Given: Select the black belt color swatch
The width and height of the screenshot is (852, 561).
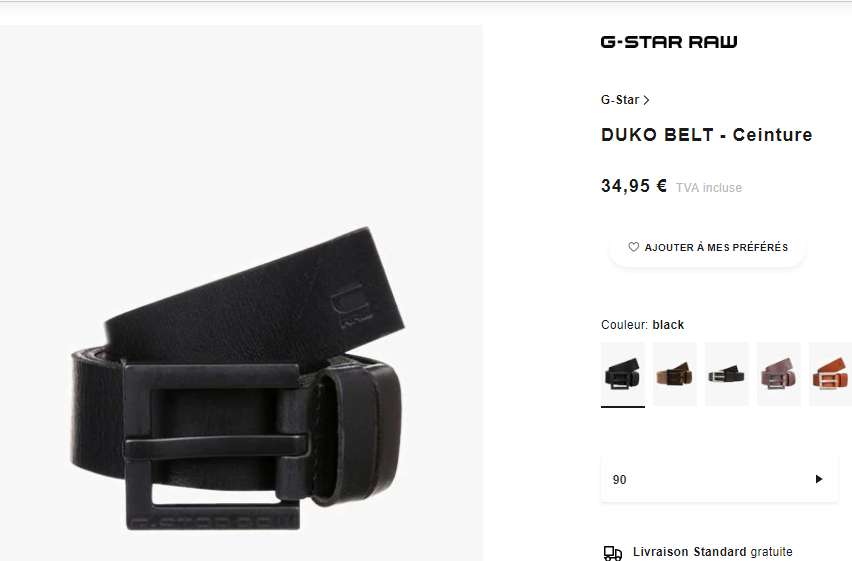Looking at the screenshot, I should (x=623, y=374).
